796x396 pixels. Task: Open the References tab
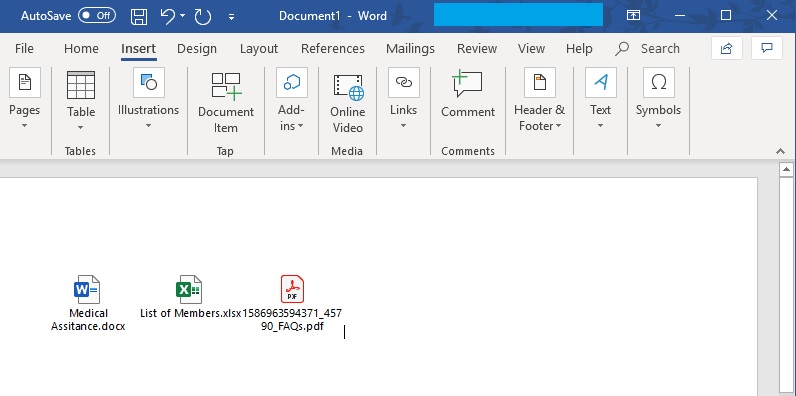pos(333,49)
